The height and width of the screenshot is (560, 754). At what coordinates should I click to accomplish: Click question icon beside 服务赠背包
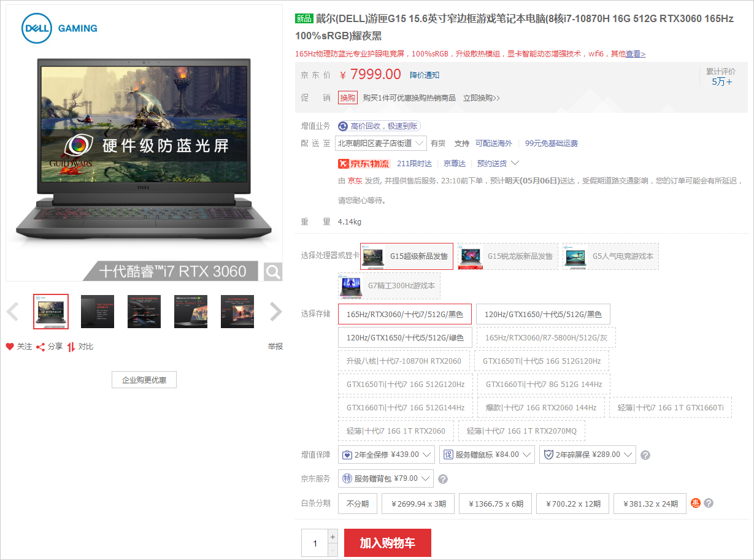443,479
